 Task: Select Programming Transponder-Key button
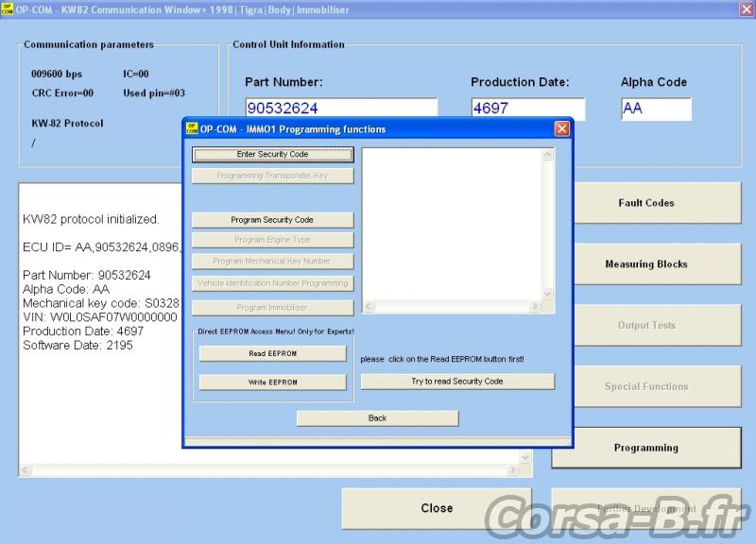[272, 176]
